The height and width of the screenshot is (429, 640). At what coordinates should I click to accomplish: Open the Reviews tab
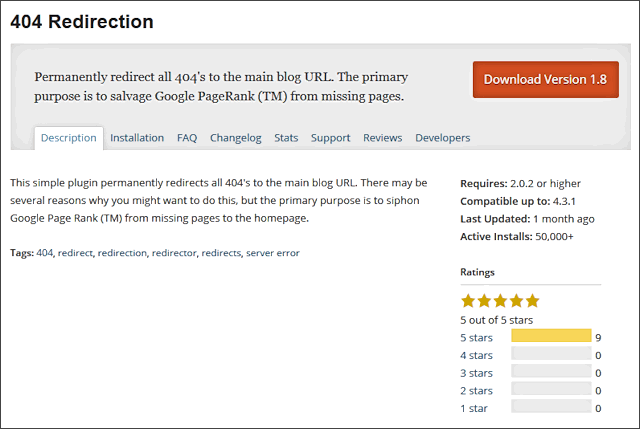(x=382, y=138)
